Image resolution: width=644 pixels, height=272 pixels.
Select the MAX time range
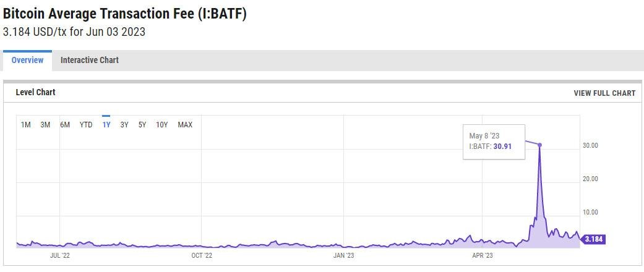pos(185,125)
